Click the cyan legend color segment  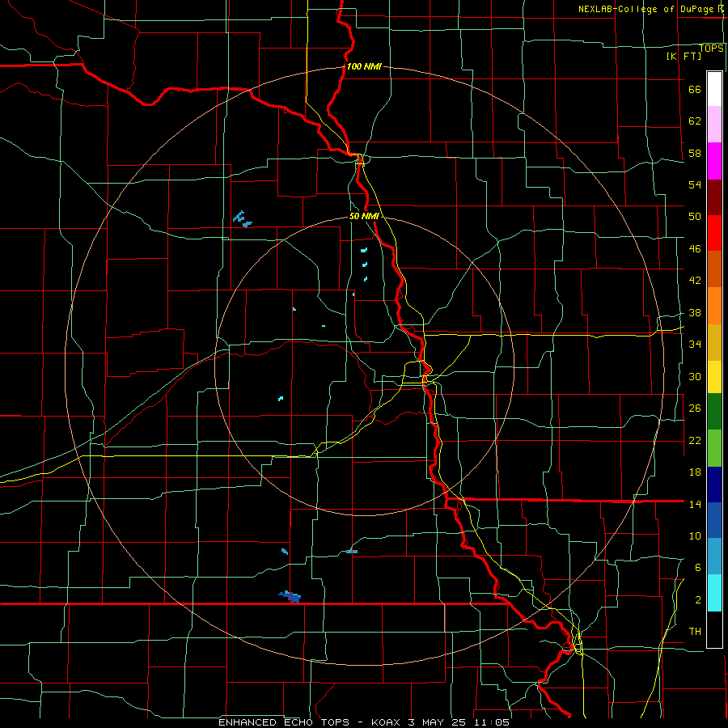click(714, 593)
